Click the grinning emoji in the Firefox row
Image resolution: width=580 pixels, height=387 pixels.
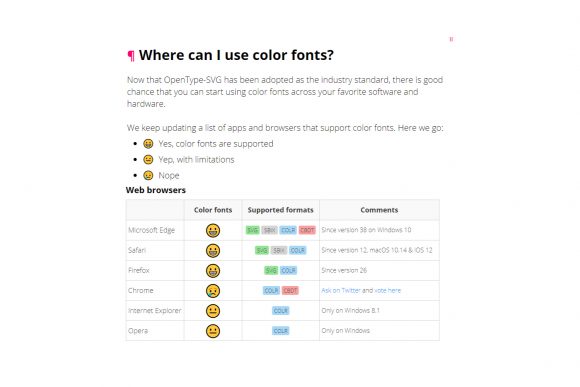tap(213, 270)
